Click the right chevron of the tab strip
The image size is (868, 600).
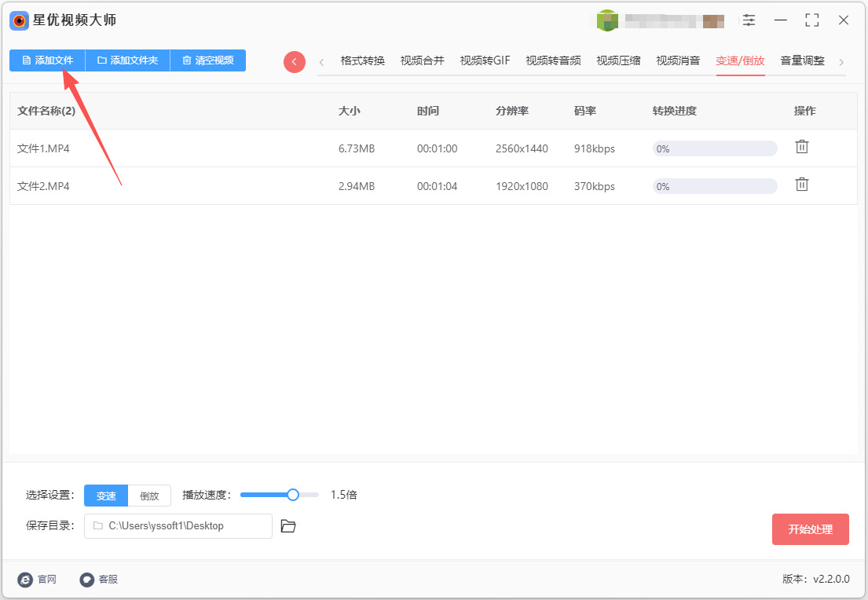(841, 62)
